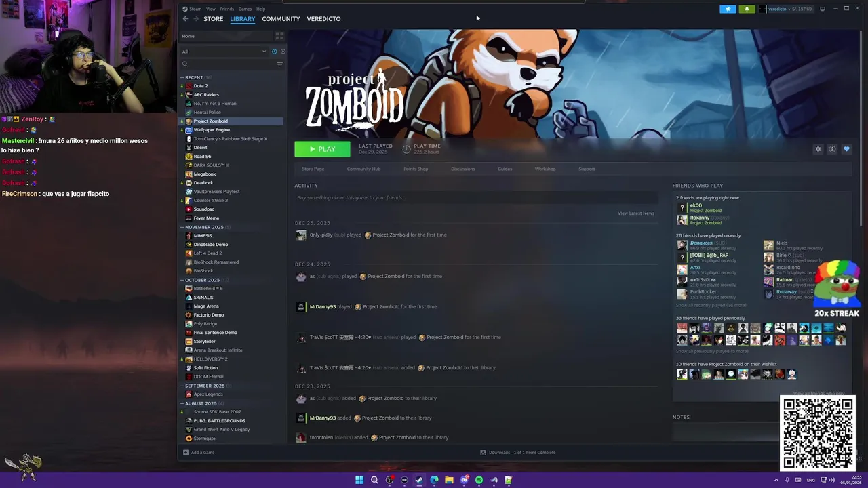Image resolution: width=868 pixels, height=488 pixels.
Task: Toggle ready-to-play filter icon
Action: pos(283,52)
